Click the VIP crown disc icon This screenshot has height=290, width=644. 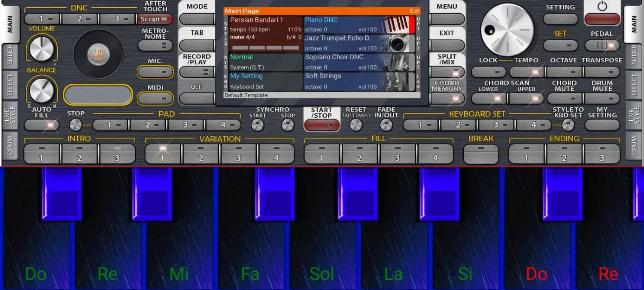click(98, 54)
